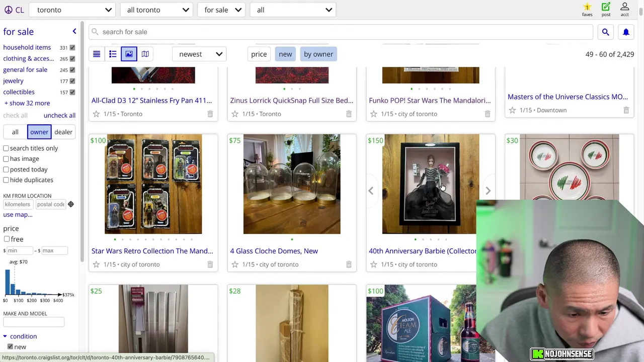Click the locate me crosshair icon
644x362 pixels.
[x=71, y=204]
